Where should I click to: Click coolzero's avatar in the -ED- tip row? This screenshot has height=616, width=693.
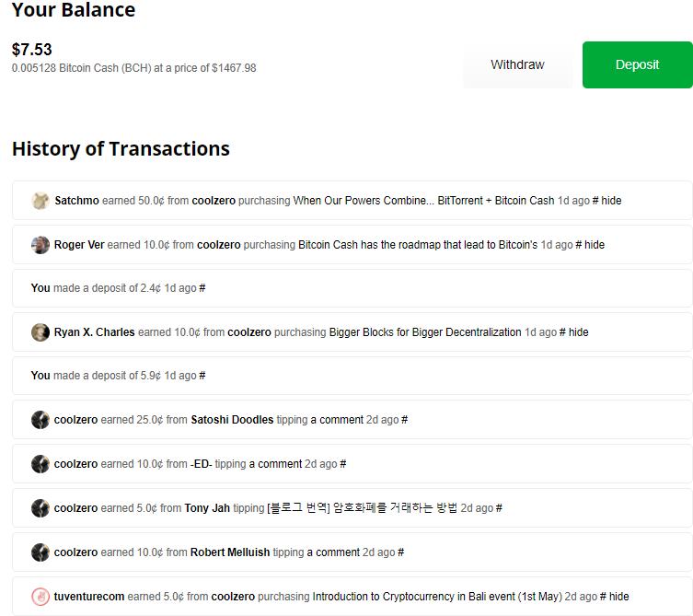(40, 464)
